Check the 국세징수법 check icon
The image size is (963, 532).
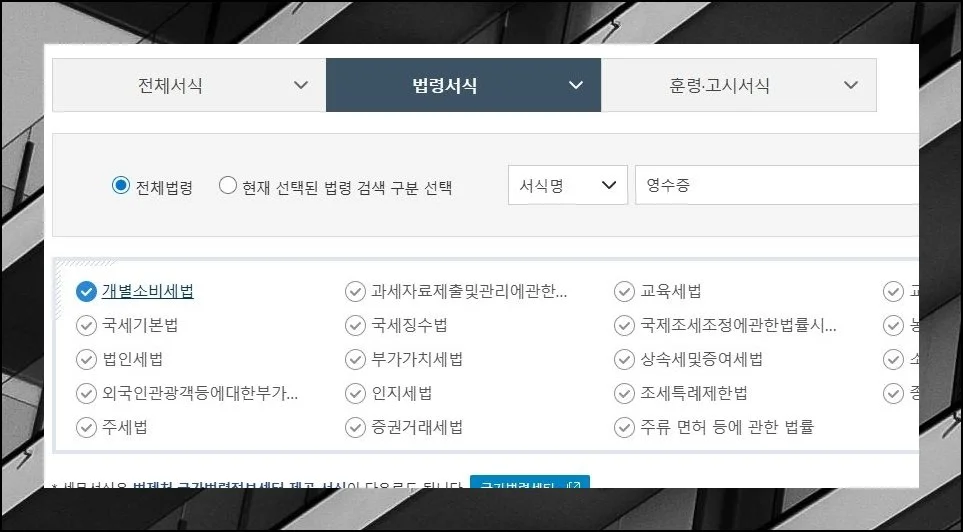(355, 326)
